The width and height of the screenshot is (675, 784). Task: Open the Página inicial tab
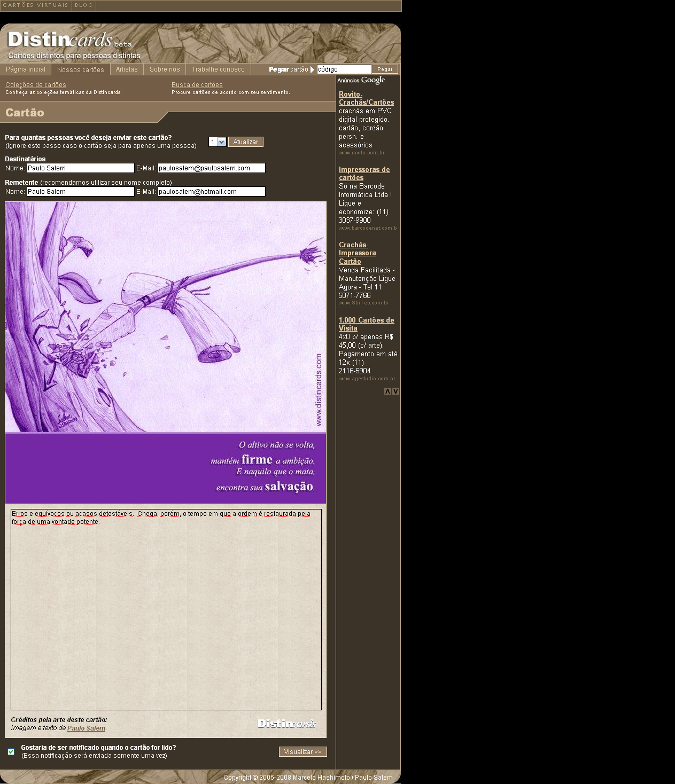26,69
